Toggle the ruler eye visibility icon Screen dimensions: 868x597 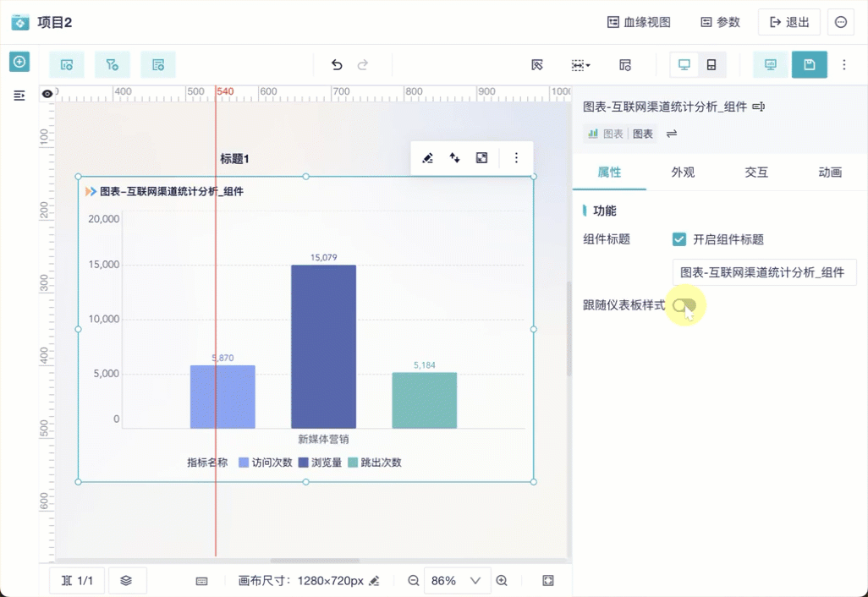[x=47, y=94]
